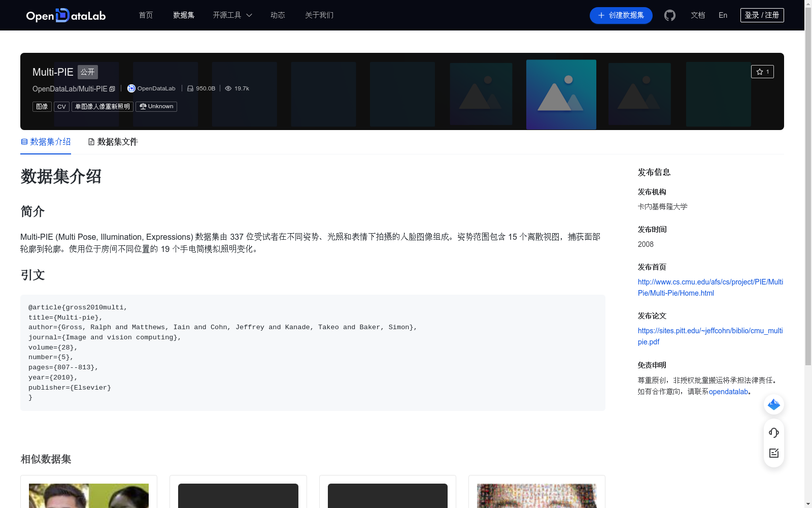Screen dimensions: 812x508
Task: Click the Multi-PIE dataset title
Action: pos(53,72)
